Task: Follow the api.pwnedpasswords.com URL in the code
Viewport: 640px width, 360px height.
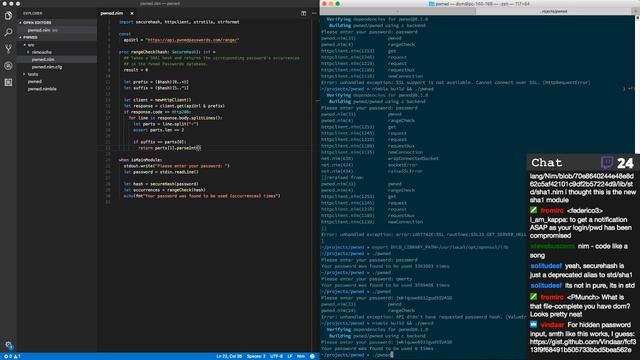Action: [193, 40]
